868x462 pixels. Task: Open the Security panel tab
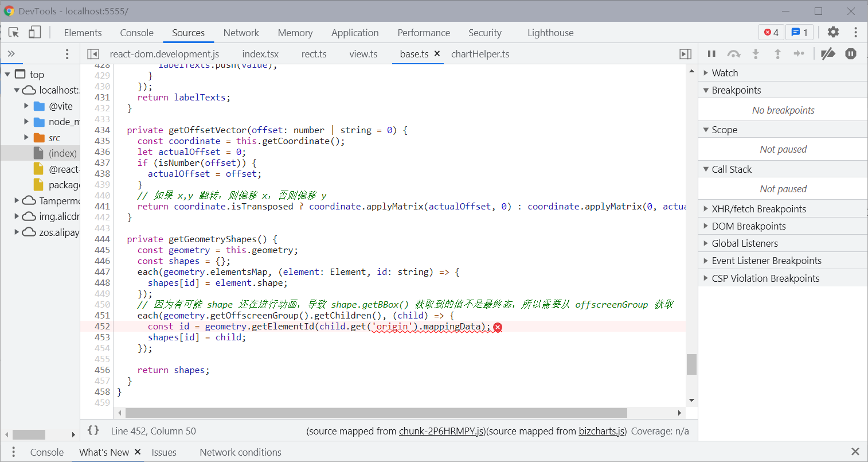pyautogui.click(x=485, y=33)
